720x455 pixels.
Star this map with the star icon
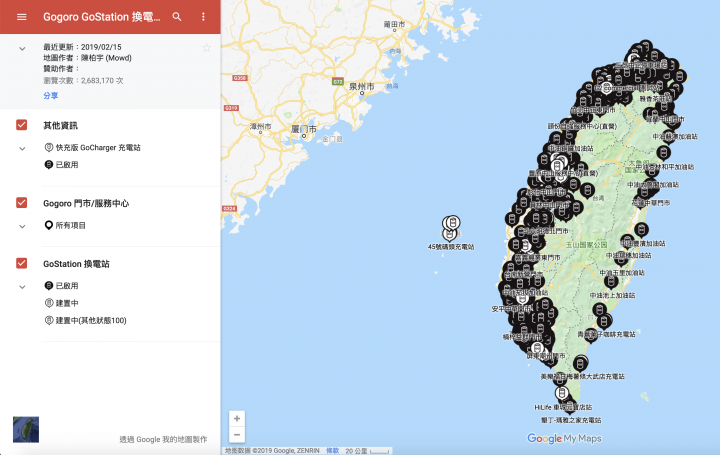tap(207, 48)
